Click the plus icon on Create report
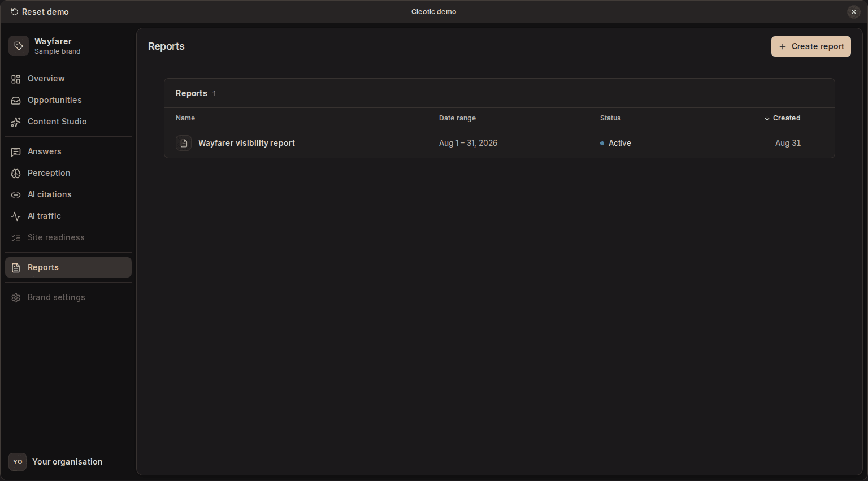The width and height of the screenshot is (868, 481). pos(783,46)
